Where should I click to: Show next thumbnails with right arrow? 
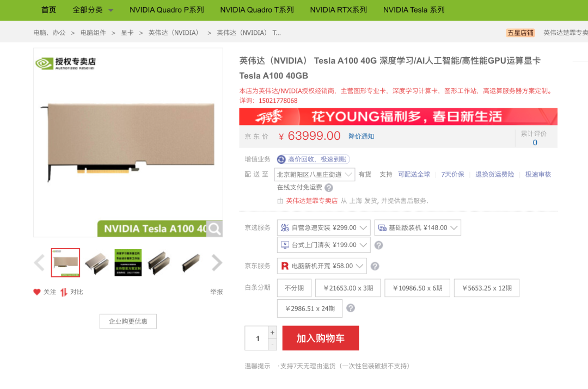217,262
